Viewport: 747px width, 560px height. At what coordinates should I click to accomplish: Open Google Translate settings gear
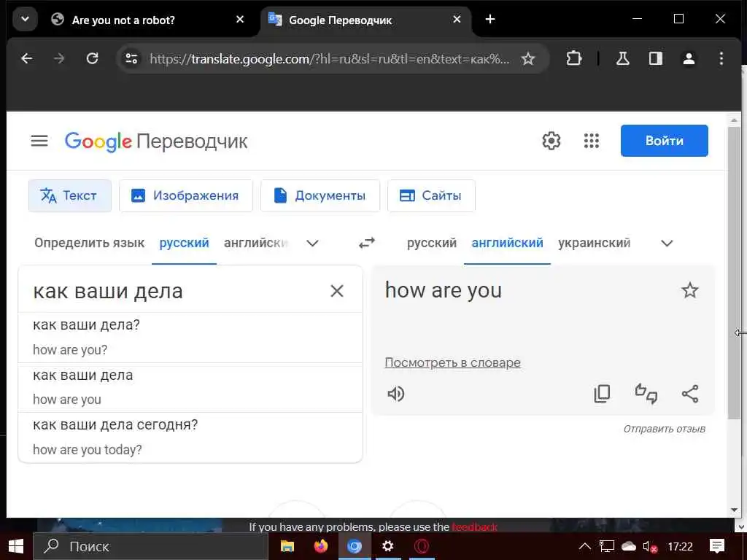(551, 141)
